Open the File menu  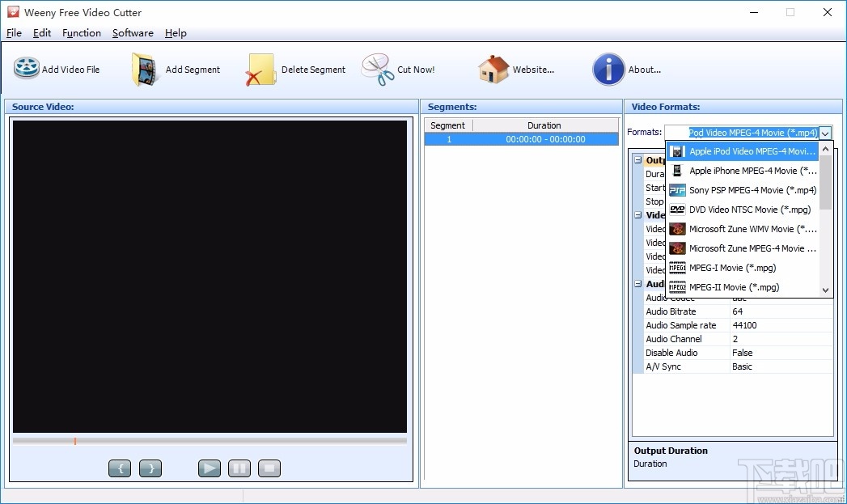(14, 33)
